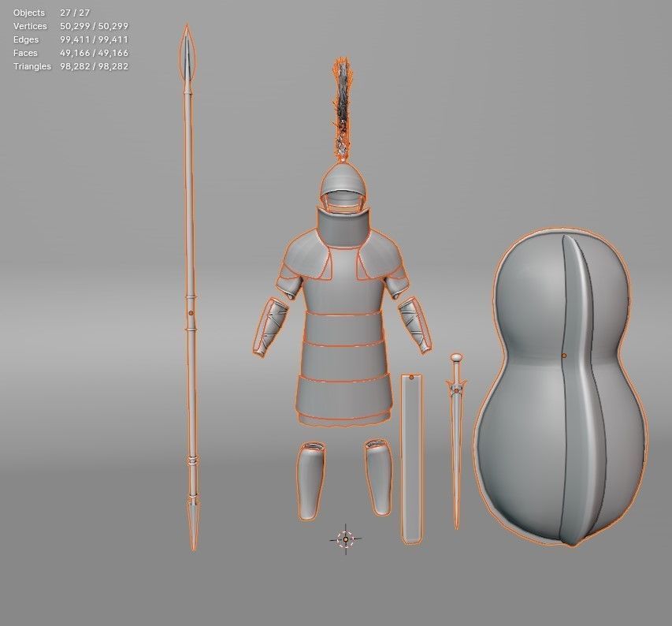Click the leaf-shaped spearhead tip
The image size is (672, 626).
pos(187,54)
